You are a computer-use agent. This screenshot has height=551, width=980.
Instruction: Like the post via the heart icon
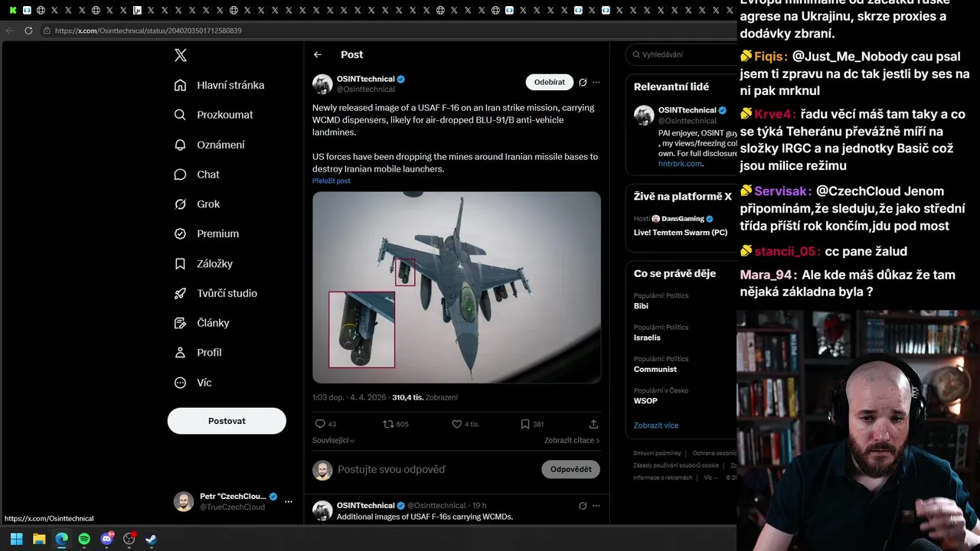pos(456,424)
